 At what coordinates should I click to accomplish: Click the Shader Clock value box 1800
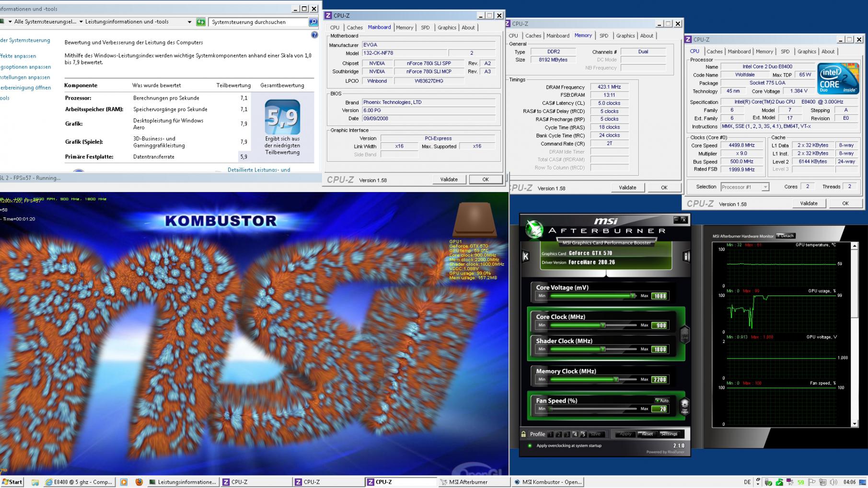click(660, 349)
